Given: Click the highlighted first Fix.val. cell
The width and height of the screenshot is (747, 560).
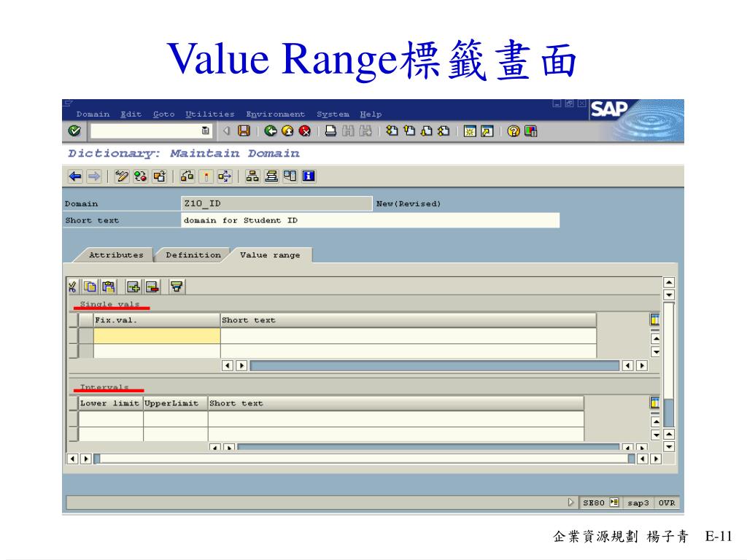Looking at the screenshot, I should pyautogui.click(x=157, y=335).
